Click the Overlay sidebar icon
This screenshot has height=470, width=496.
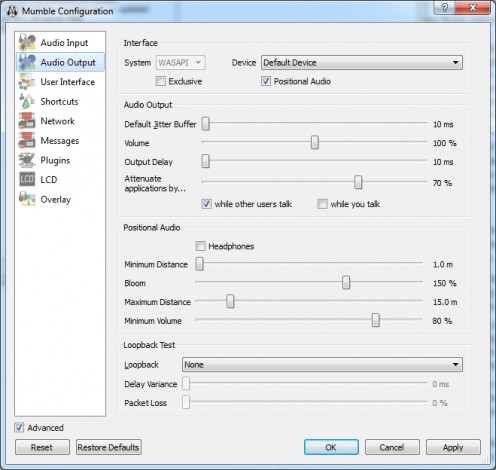(x=27, y=199)
